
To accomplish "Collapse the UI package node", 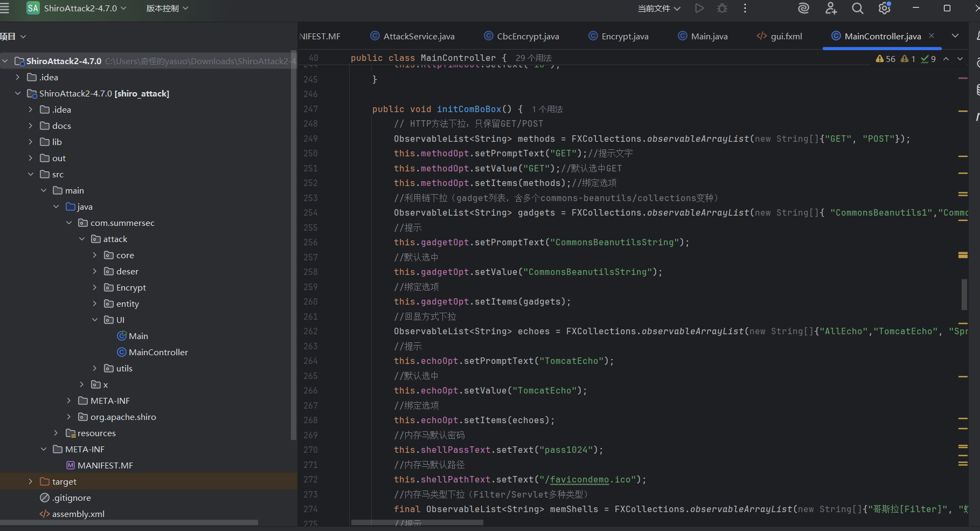I will click(95, 320).
